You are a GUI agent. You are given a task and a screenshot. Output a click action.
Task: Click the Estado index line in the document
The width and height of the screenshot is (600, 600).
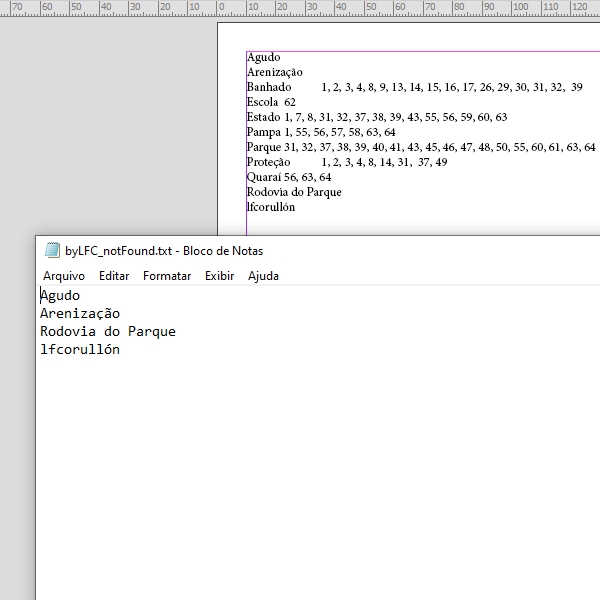pyautogui.click(x=377, y=117)
